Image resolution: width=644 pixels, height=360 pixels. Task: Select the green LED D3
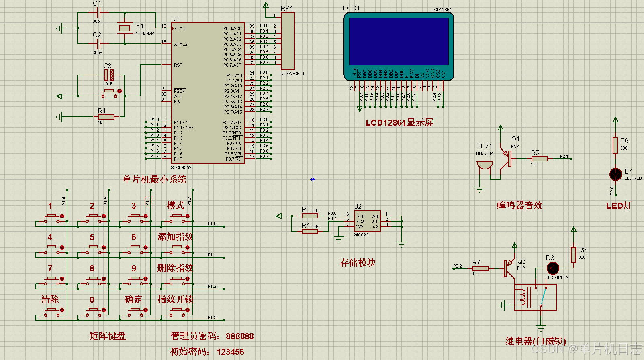[x=553, y=268]
